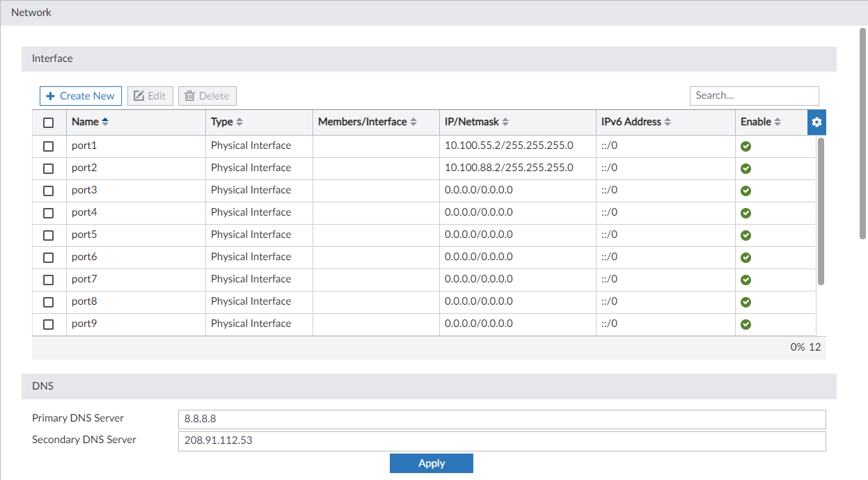Click the green enable icon for port5

pos(745,235)
